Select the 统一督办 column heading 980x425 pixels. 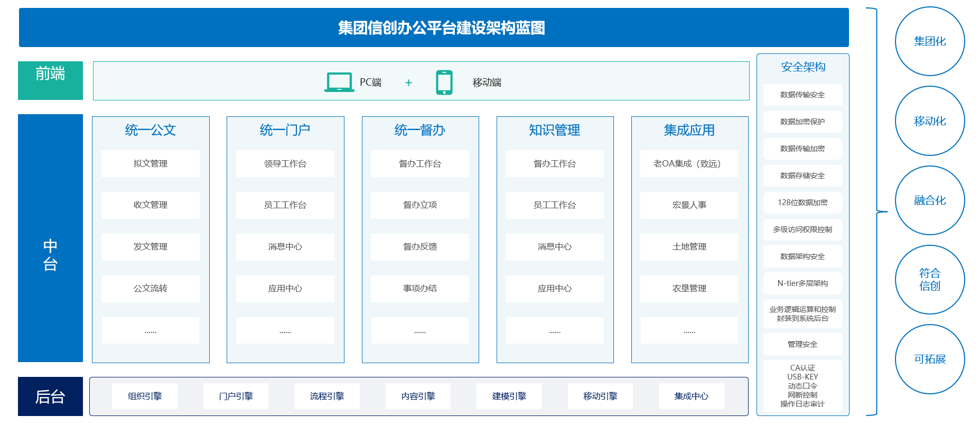420,130
